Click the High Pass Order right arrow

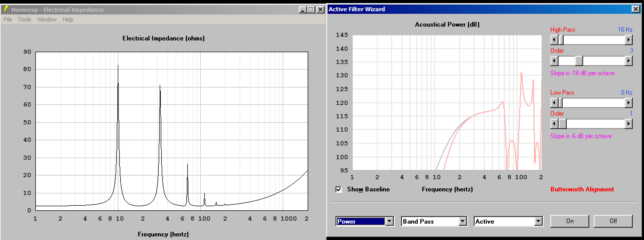pos(628,61)
